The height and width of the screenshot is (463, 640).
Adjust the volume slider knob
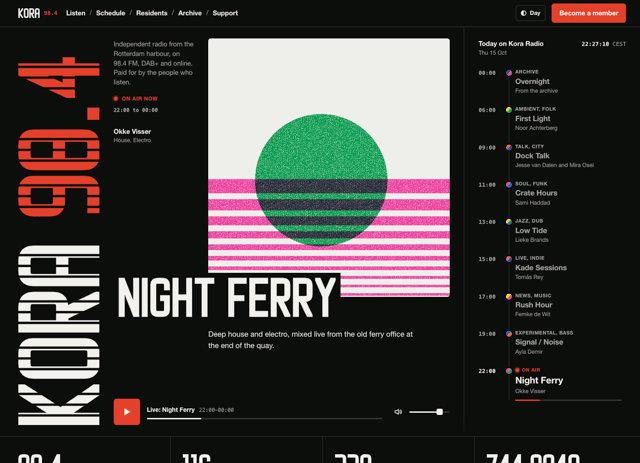pyautogui.click(x=440, y=412)
